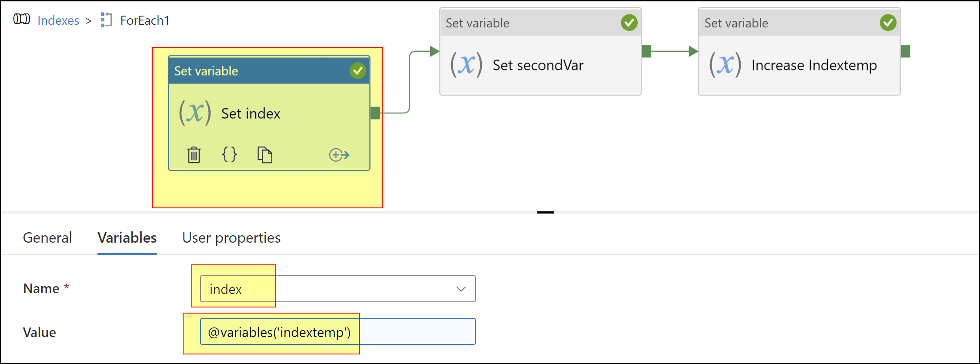
Task: Click the pipeline icon before Indexes breadcrumb
Action: point(21,19)
